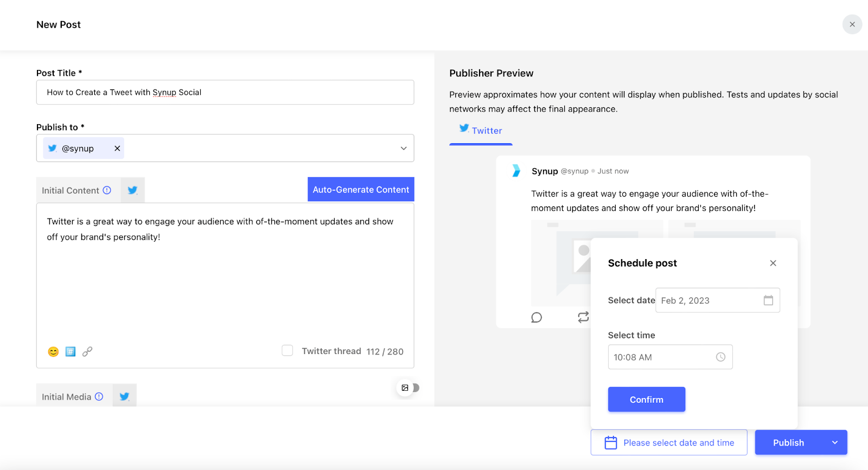The height and width of the screenshot is (470, 868).
Task: Switch to the Twitter preview tab
Action: [481, 131]
